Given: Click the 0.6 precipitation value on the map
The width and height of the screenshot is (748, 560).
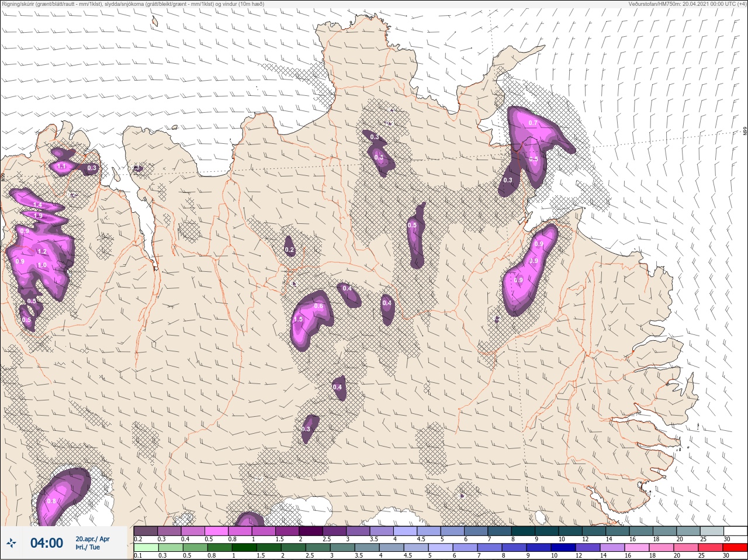Looking at the screenshot, I should pos(318,306).
